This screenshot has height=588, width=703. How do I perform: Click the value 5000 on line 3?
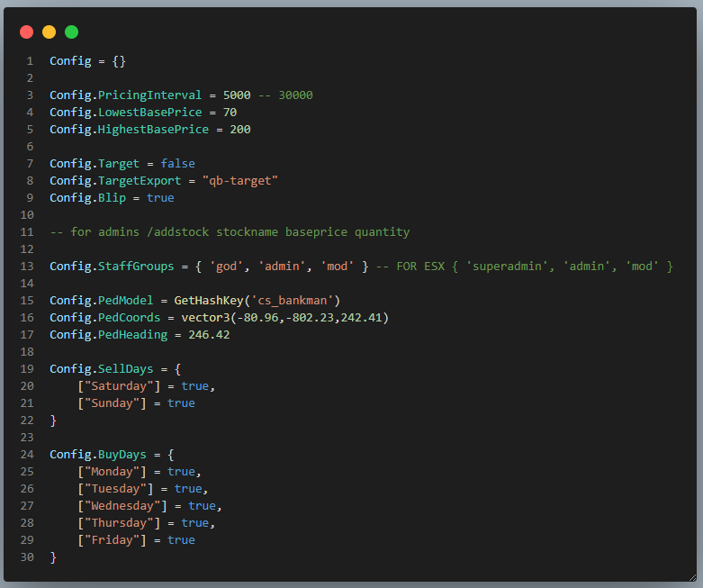pyautogui.click(x=237, y=95)
